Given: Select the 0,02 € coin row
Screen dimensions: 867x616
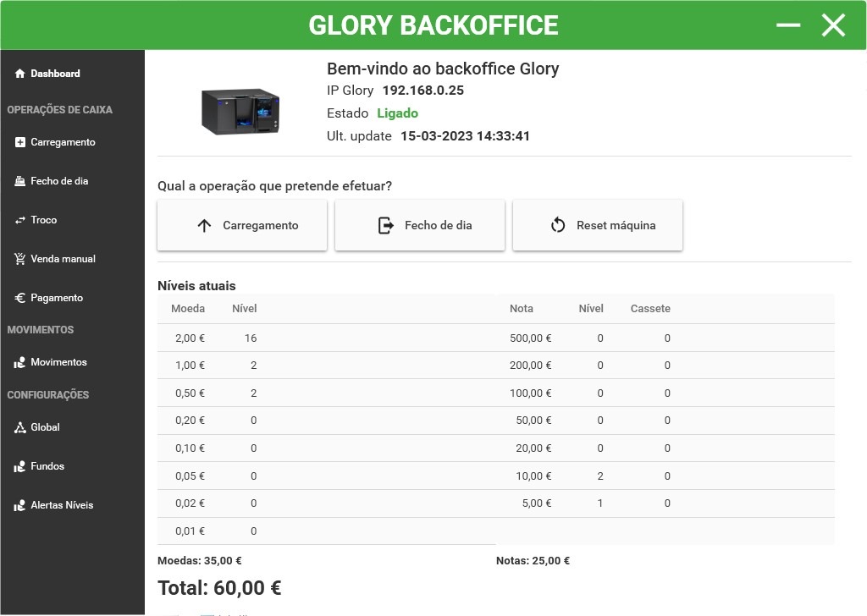Looking at the screenshot, I should [x=326, y=503].
